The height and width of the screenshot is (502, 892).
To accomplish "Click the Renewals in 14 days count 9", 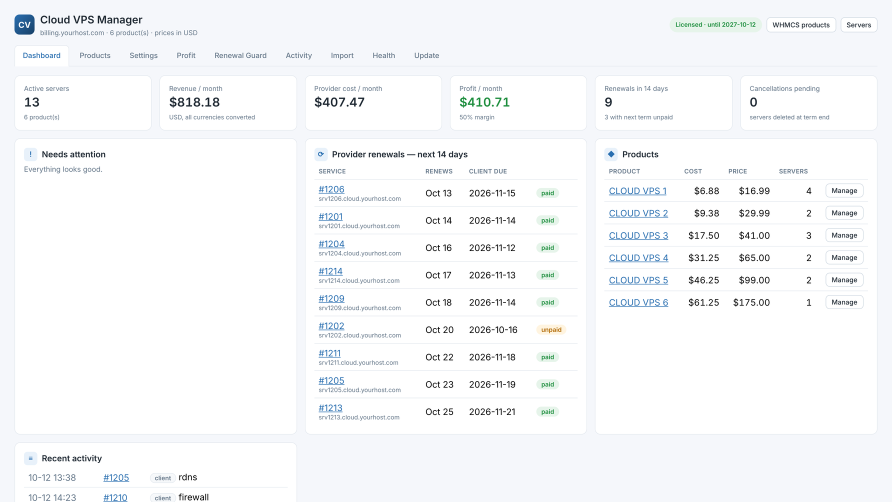I will (608, 102).
